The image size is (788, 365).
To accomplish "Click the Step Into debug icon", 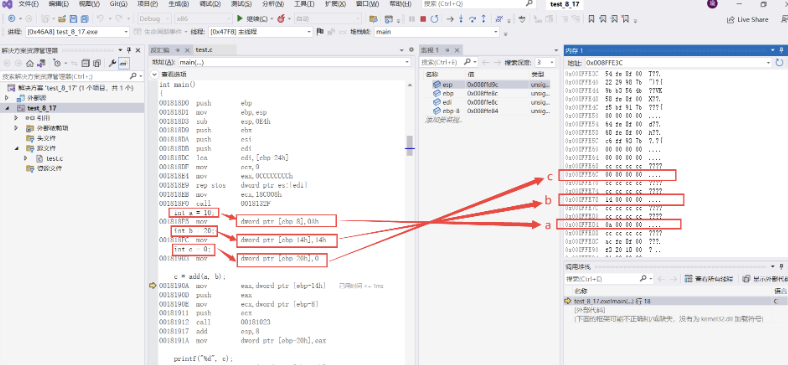I will coord(461,19).
